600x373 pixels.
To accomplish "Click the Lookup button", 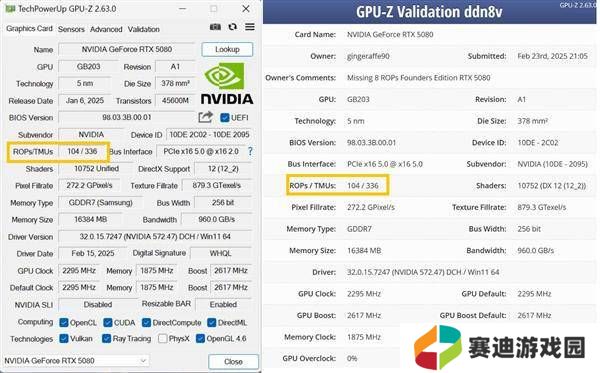I will (x=227, y=49).
